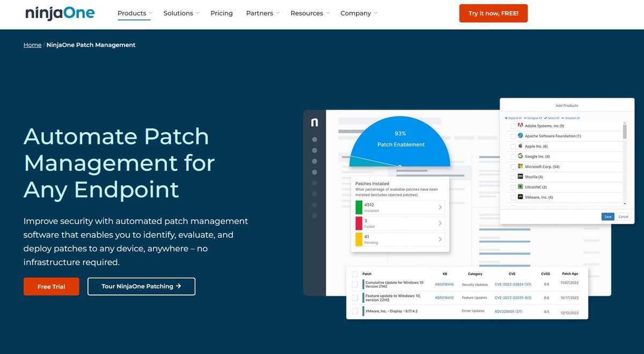The image size is (644, 354).
Task: Open the Solutions navigation dropdown
Action: click(x=178, y=13)
